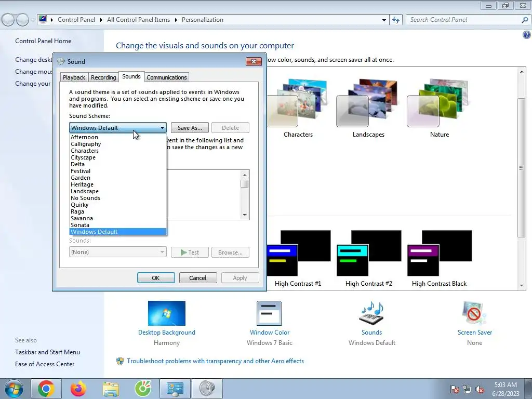Screen dimensions: 532x399
Task: Click the address bar refresh icon
Action: pos(395,20)
